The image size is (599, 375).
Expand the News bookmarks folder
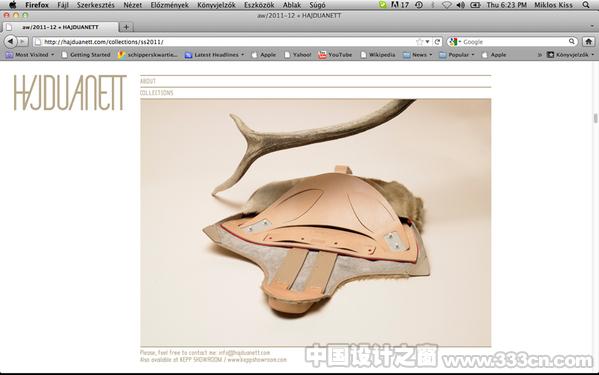point(418,55)
